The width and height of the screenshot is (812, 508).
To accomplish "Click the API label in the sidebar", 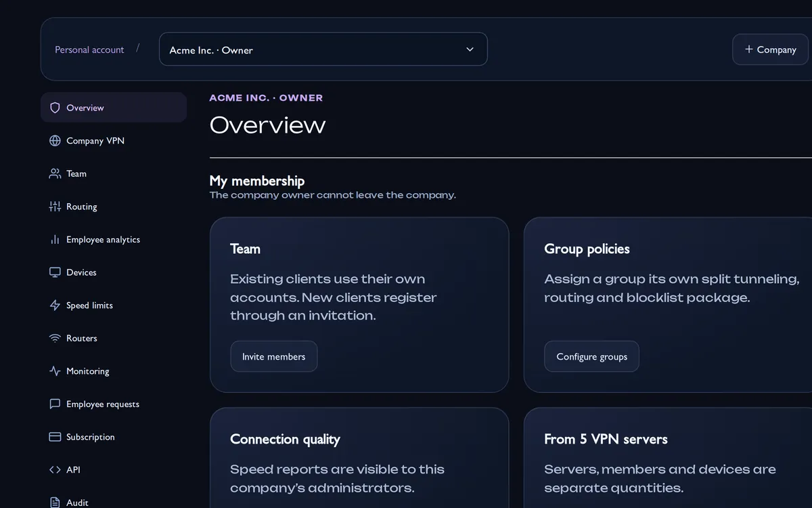I will point(73,470).
